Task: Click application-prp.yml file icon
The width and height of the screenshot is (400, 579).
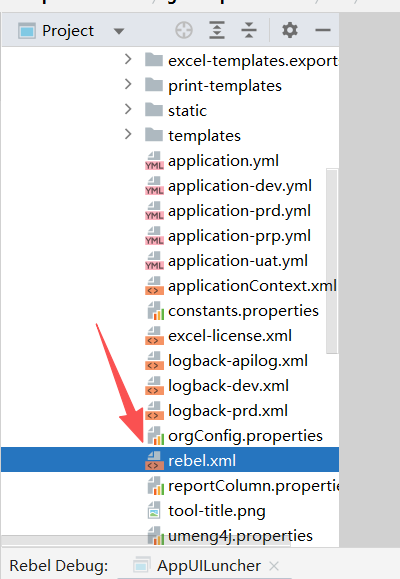Action: [154, 236]
